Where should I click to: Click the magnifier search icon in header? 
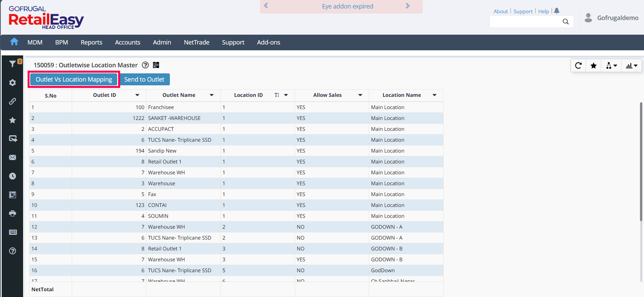click(566, 22)
